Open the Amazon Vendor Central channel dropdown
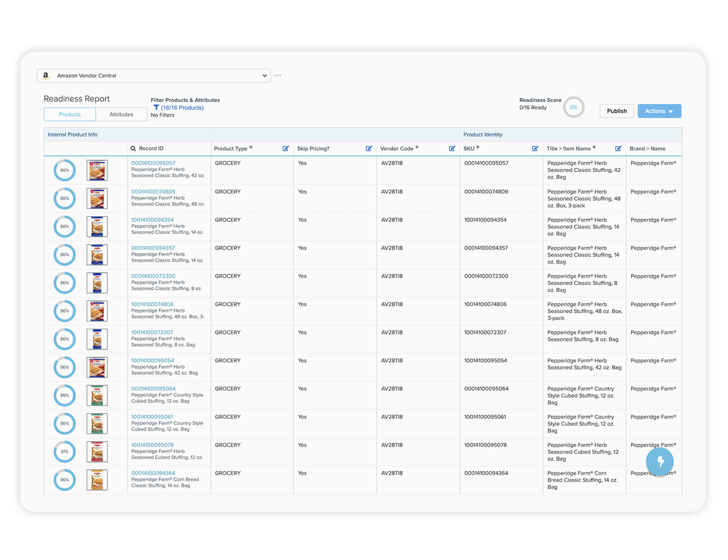This screenshot has width=728, height=560. point(154,76)
